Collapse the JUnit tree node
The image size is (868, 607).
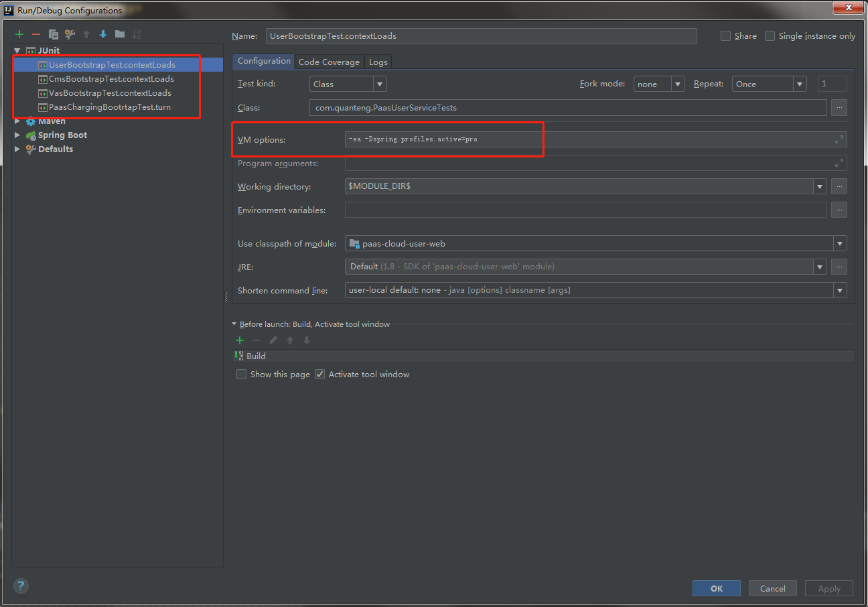17,50
